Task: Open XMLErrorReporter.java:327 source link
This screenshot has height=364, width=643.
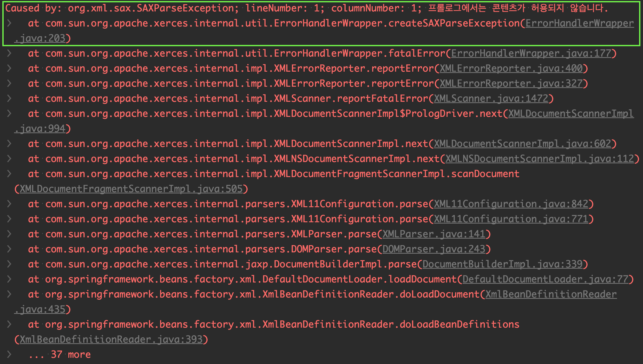Action: (x=511, y=84)
